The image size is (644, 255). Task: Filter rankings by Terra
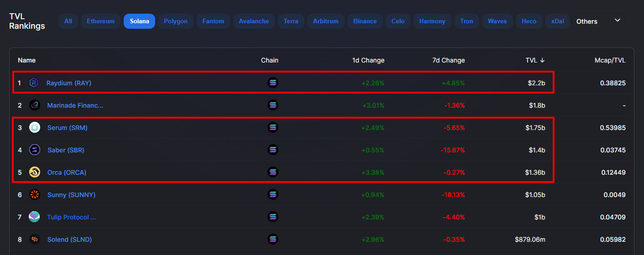click(291, 21)
